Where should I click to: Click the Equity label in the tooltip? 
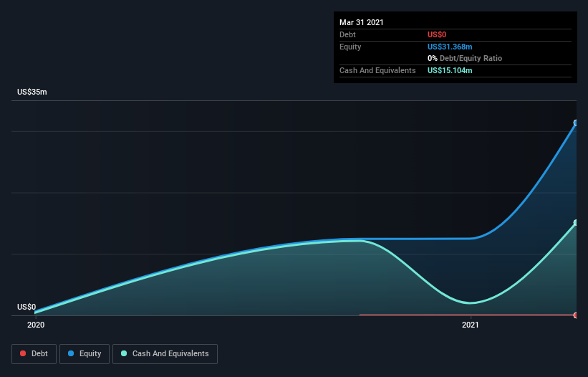pos(350,47)
